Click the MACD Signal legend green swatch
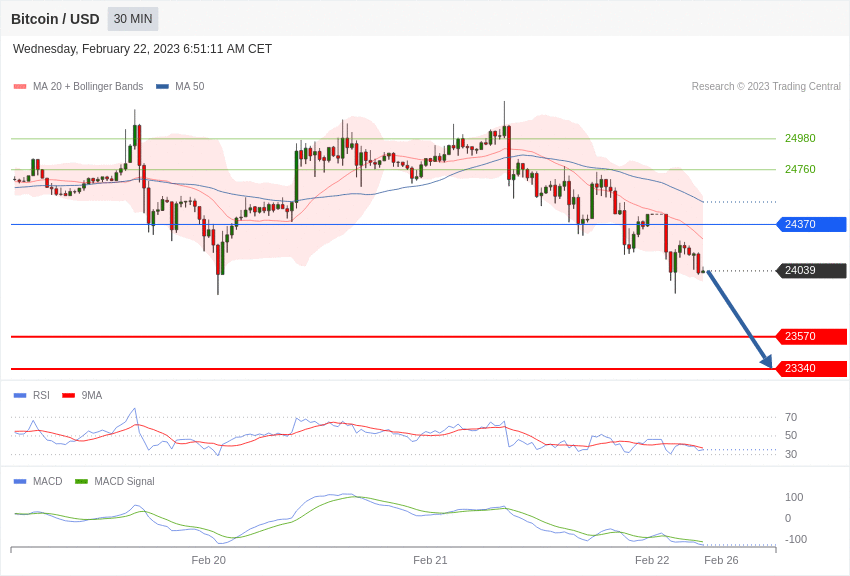This screenshot has width=850, height=576. pos(81,481)
